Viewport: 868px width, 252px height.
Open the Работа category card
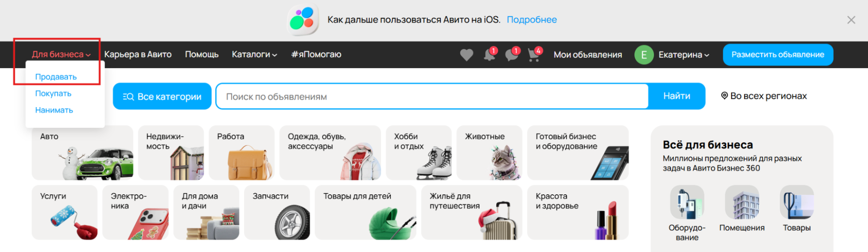(x=241, y=153)
